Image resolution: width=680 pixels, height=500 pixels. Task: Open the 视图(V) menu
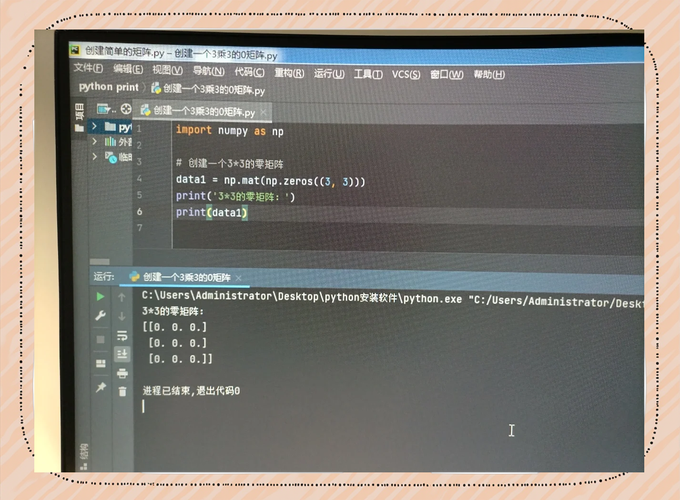click(167, 70)
